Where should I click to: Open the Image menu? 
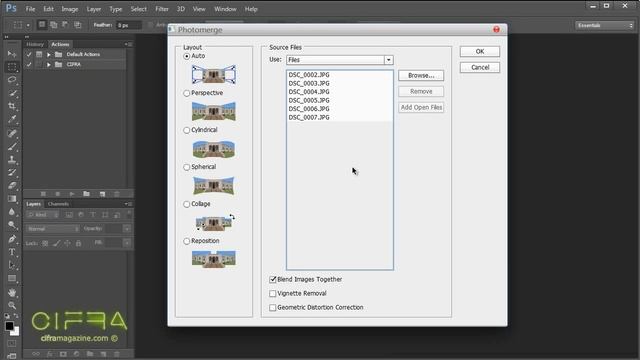pyautogui.click(x=69, y=9)
